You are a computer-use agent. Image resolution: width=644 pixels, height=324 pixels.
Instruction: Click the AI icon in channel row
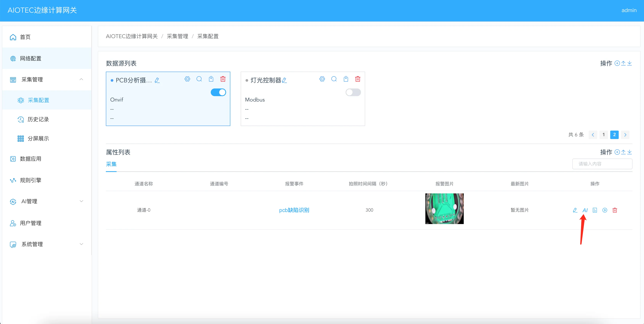click(x=585, y=210)
